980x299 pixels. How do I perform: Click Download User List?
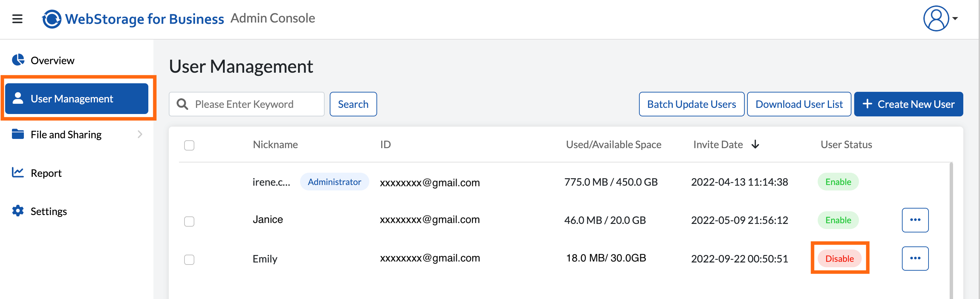tap(799, 104)
